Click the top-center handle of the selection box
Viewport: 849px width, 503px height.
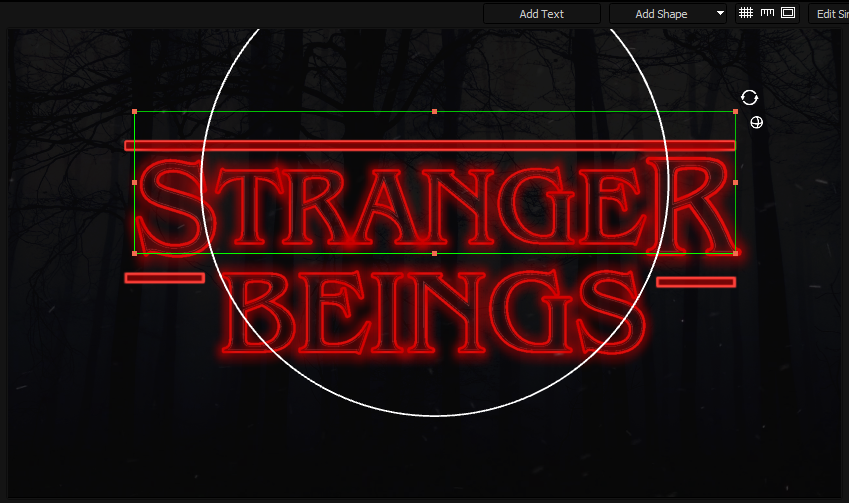[434, 112]
